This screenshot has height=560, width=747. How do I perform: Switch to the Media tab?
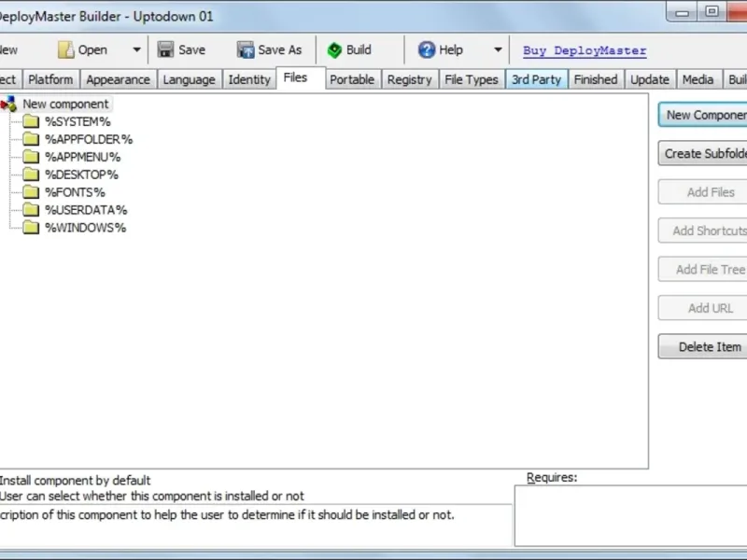click(x=698, y=79)
